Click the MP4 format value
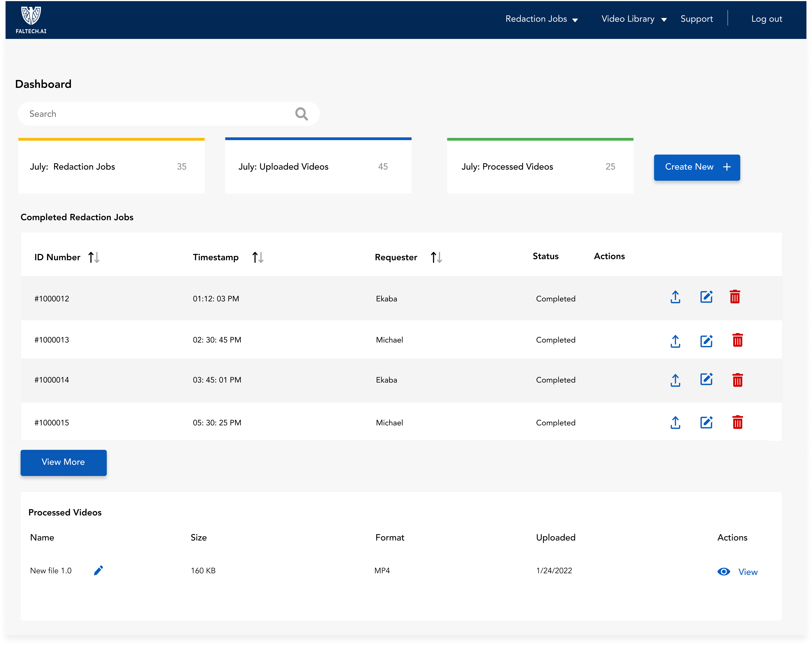Image resolution: width=812 pixels, height=645 pixels. tap(382, 570)
